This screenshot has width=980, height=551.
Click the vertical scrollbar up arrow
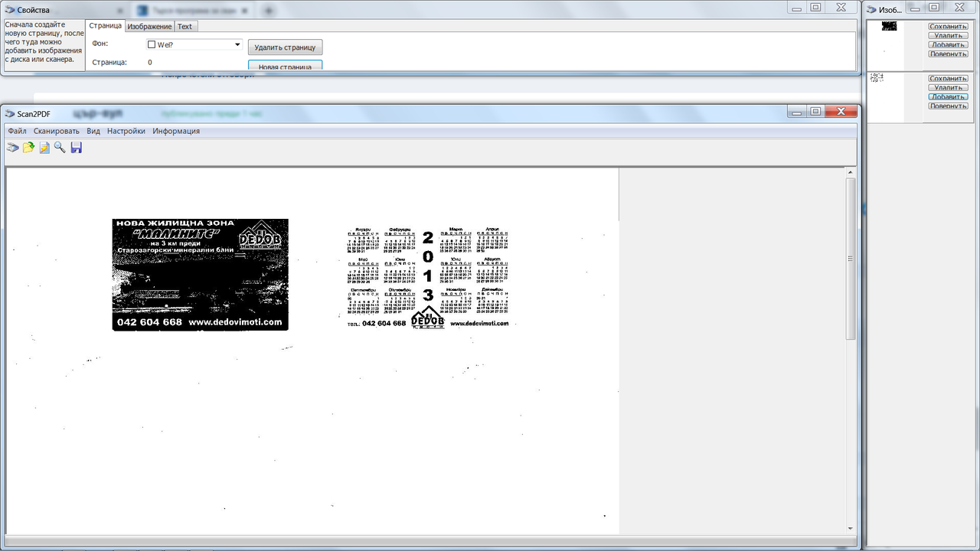click(x=851, y=174)
